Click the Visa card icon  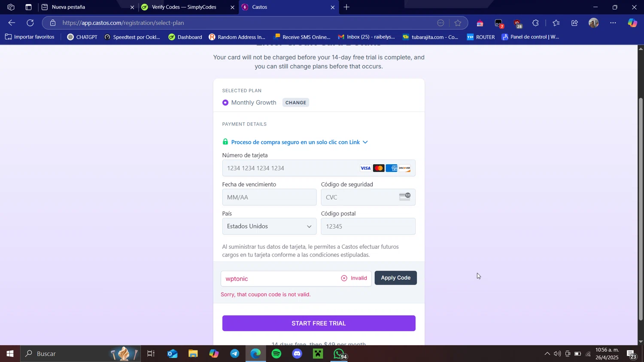pyautogui.click(x=365, y=168)
